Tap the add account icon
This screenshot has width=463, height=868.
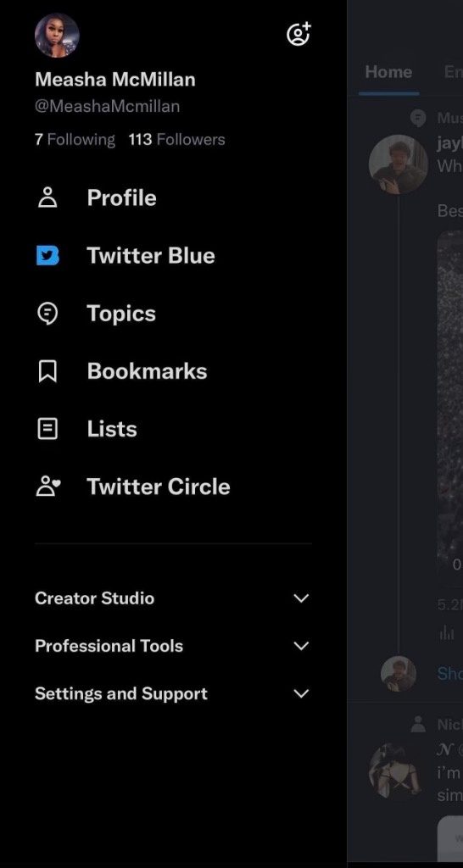point(299,34)
